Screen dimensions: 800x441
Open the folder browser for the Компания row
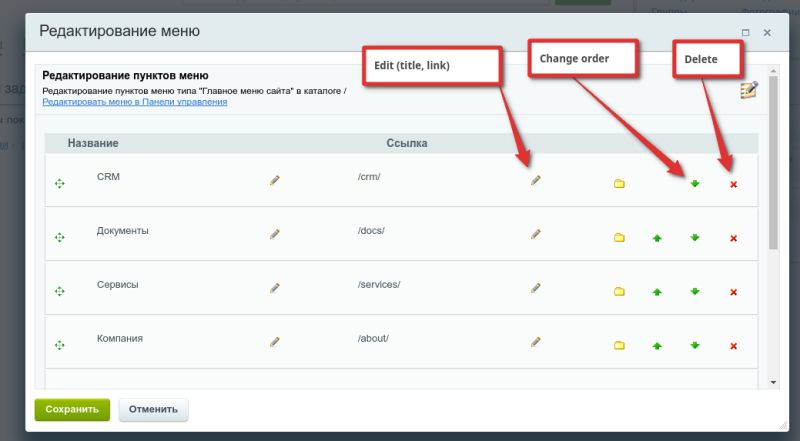click(x=619, y=346)
